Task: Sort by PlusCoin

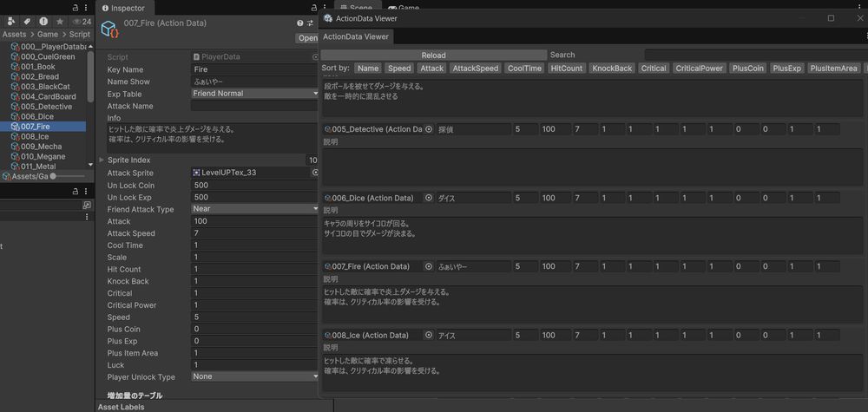Action: point(748,68)
